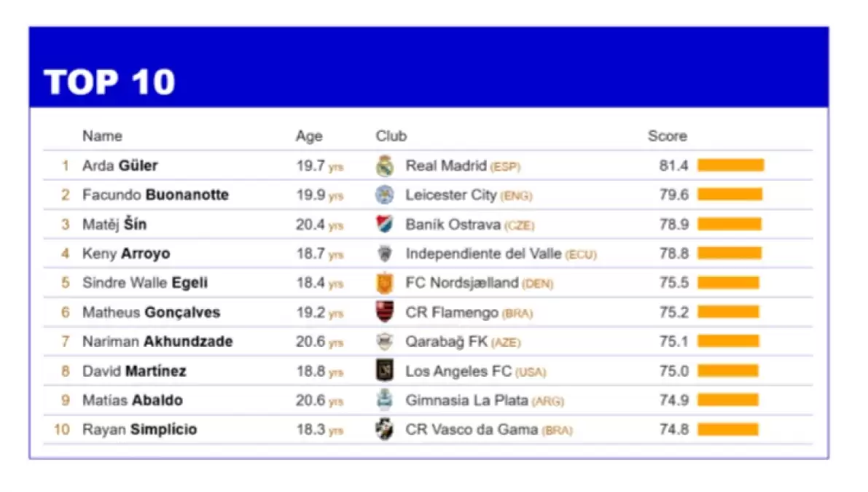Open Facundo Buonanotte's player name
Image resolution: width=868 pixels, height=492 pixels.
[x=155, y=195]
